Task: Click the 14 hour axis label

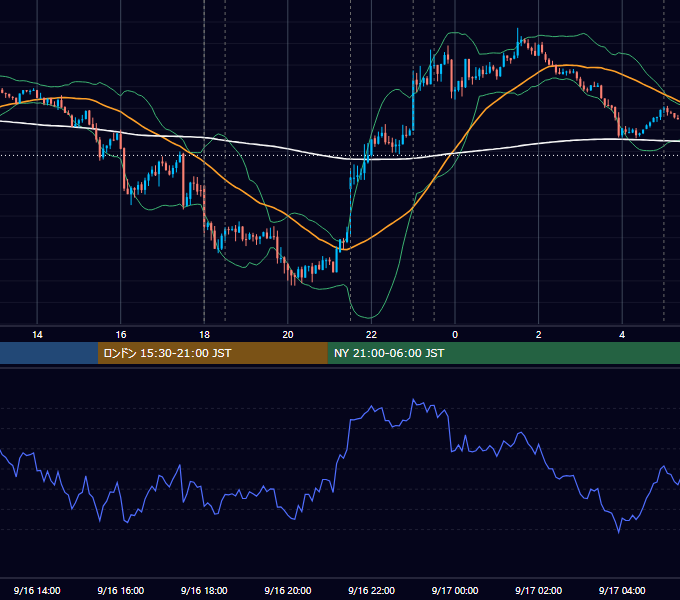Action: [x=37, y=335]
